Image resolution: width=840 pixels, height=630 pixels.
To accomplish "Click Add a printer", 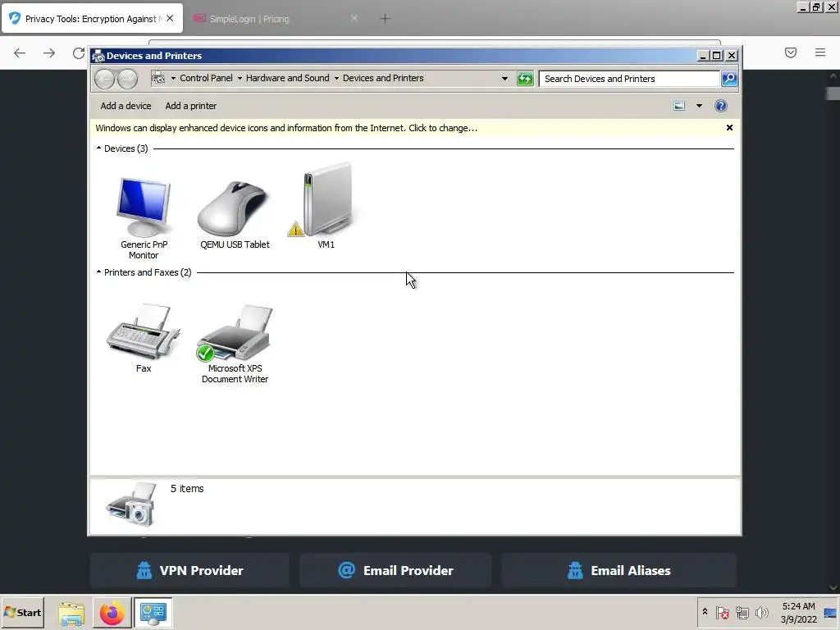I will 190,106.
